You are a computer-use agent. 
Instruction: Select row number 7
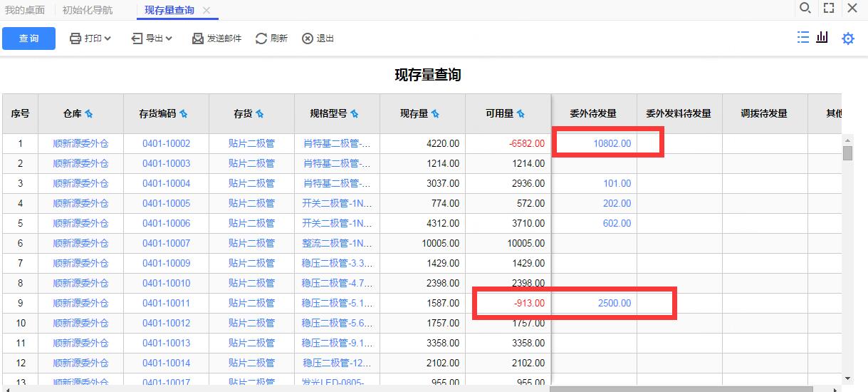click(x=20, y=263)
